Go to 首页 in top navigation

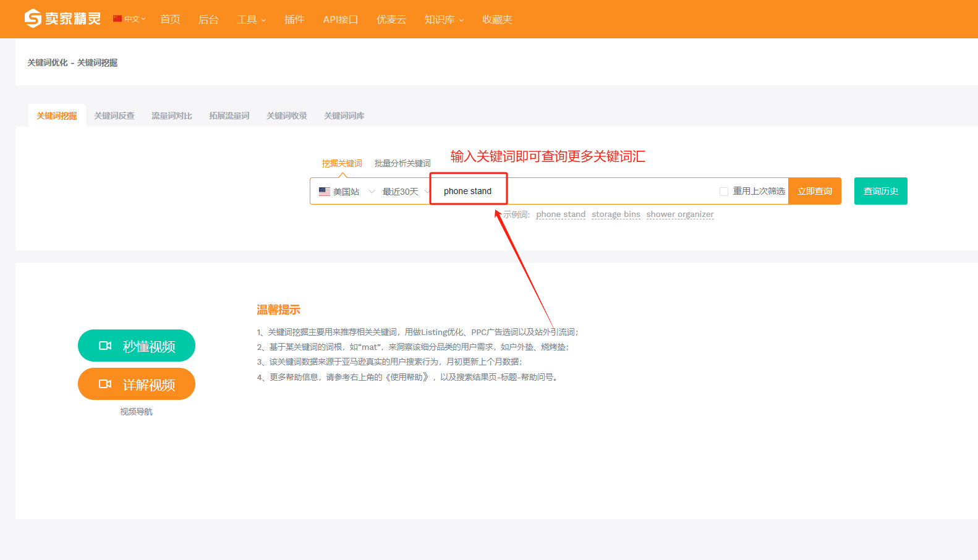point(170,19)
